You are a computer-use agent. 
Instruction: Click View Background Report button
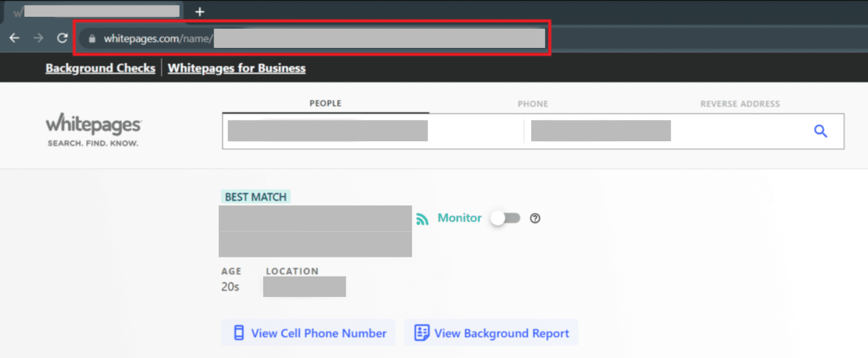click(x=491, y=333)
